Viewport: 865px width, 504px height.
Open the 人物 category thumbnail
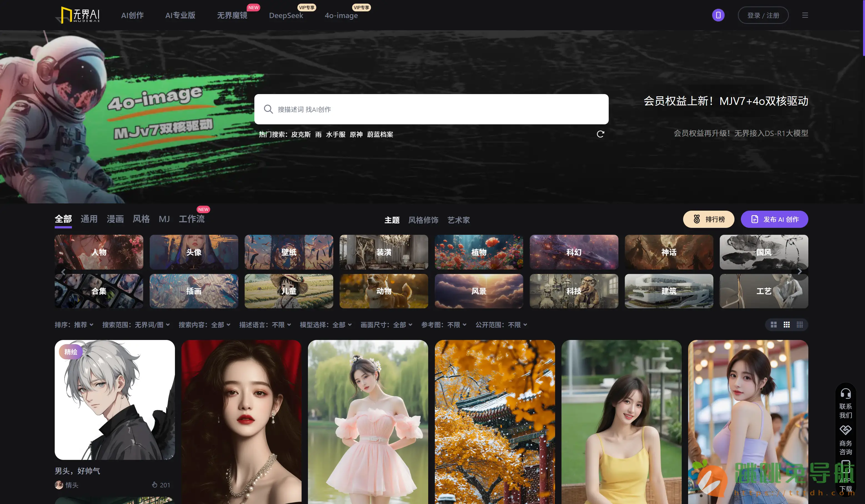(99, 252)
